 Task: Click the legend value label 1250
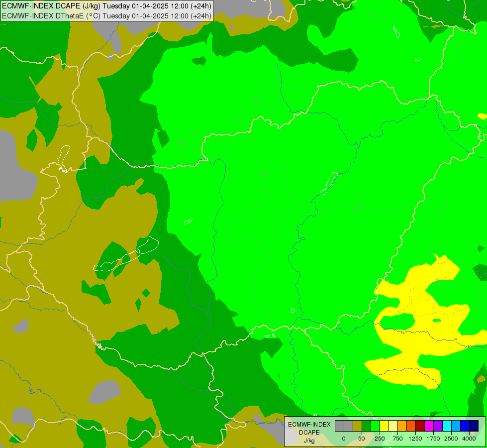(x=415, y=439)
